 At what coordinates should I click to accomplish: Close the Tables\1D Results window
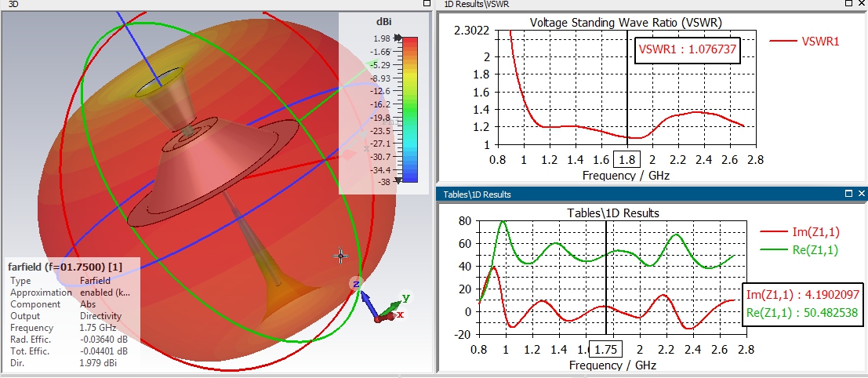pyautogui.click(x=861, y=194)
